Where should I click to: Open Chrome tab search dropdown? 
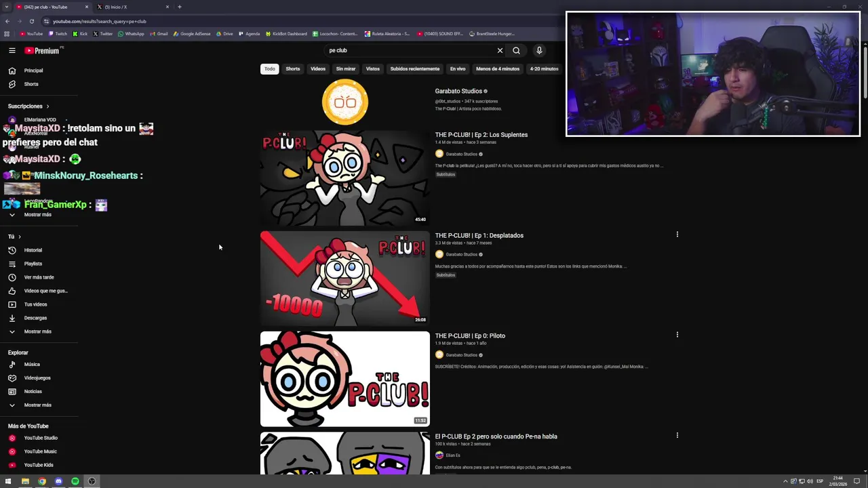(7, 7)
